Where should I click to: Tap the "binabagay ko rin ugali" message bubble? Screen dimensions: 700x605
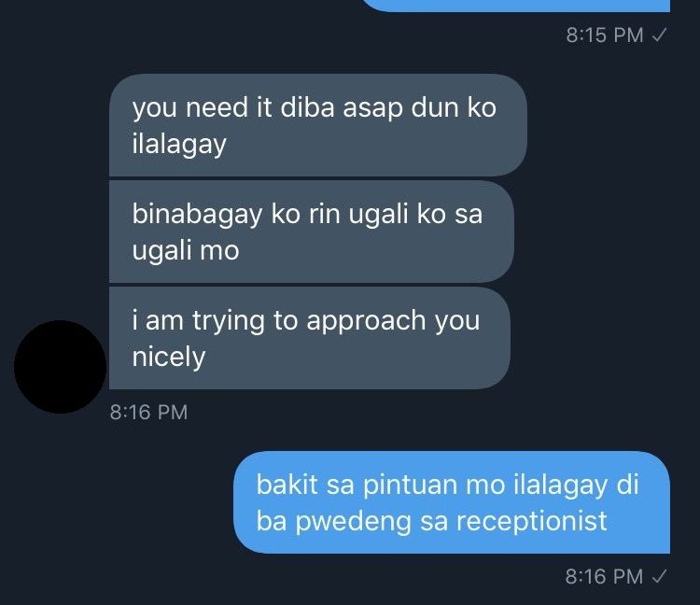click(x=312, y=232)
